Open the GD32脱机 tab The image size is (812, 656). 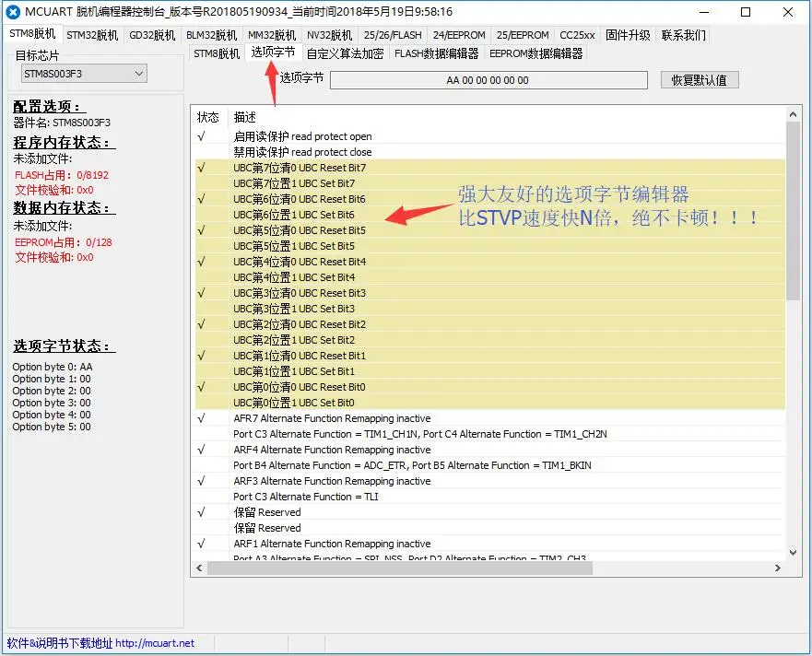tap(152, 35)
